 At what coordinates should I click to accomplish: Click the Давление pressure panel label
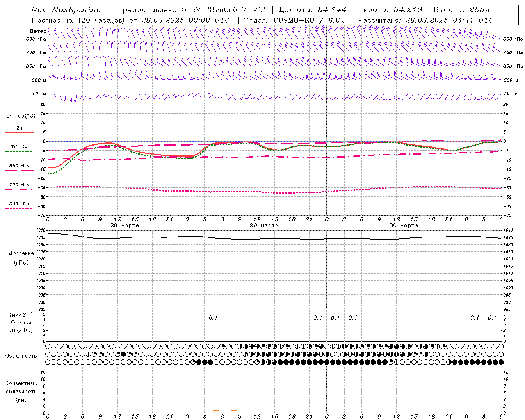click(21, 253)
